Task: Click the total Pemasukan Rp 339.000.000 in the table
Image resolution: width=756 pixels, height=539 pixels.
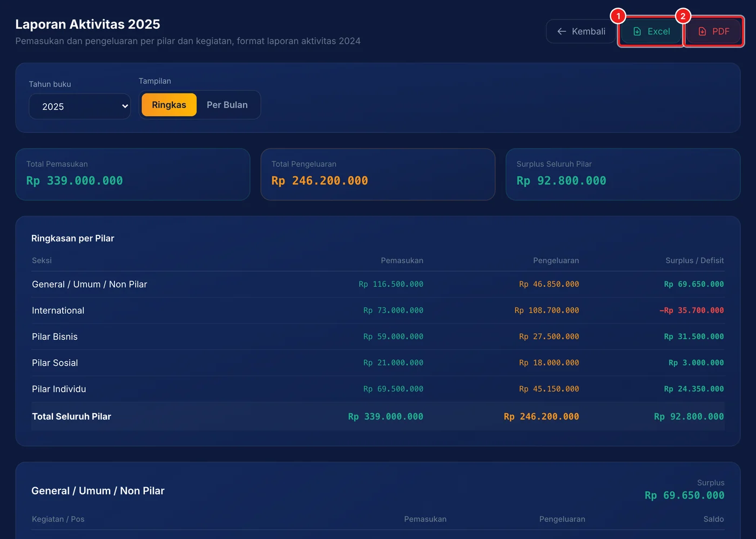Action: (386, 416)
